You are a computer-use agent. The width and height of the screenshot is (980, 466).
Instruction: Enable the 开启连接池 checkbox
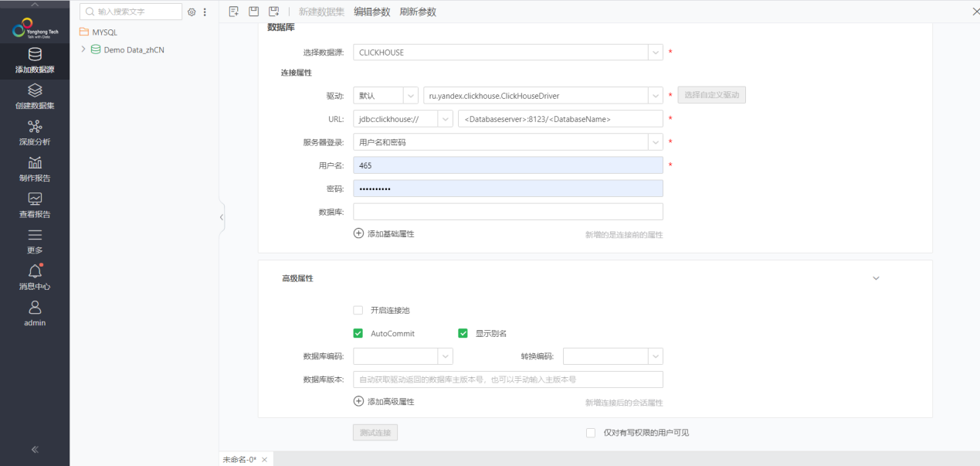(358, 310)
